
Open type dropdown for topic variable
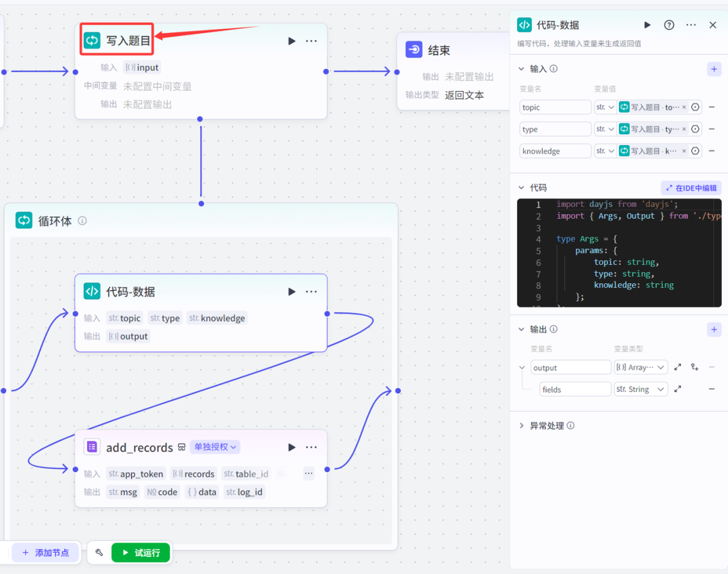[x=605, y=107]
